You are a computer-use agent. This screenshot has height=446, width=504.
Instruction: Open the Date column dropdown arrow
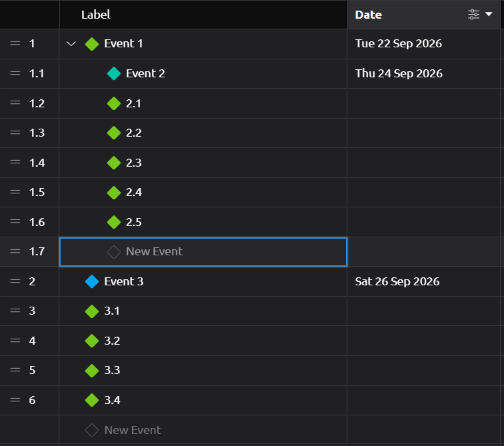[489, 14]
